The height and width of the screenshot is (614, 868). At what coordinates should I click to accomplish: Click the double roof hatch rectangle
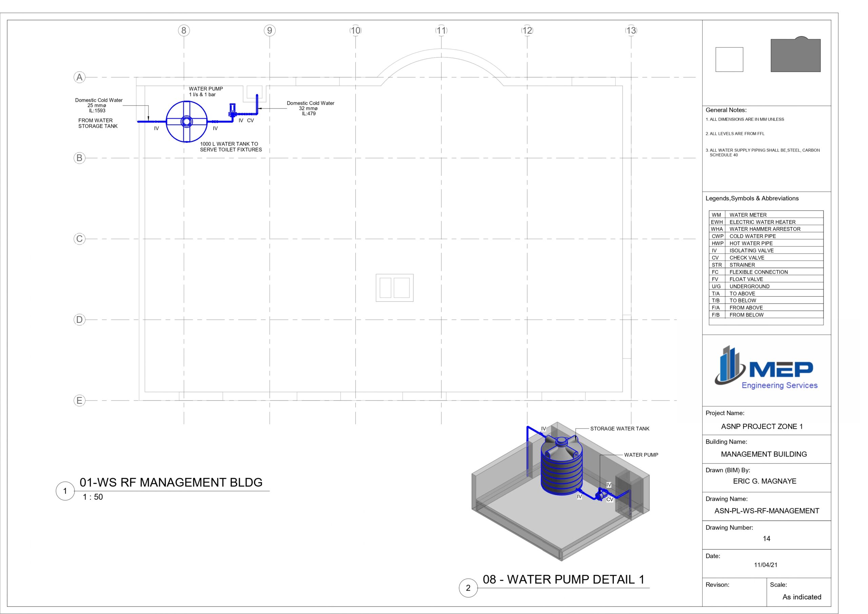pyautogui.click(x=394, y=288)
